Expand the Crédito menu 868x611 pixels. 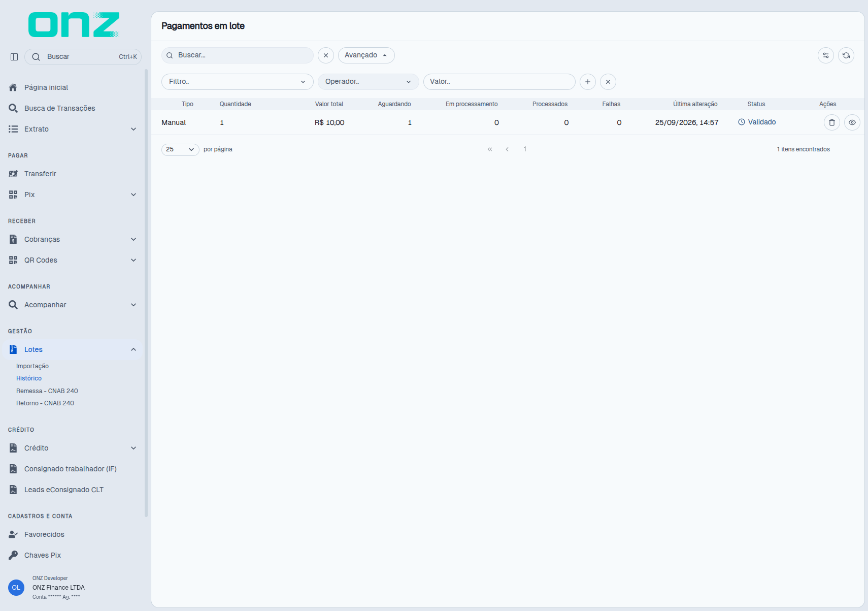(x=73, y=448)
